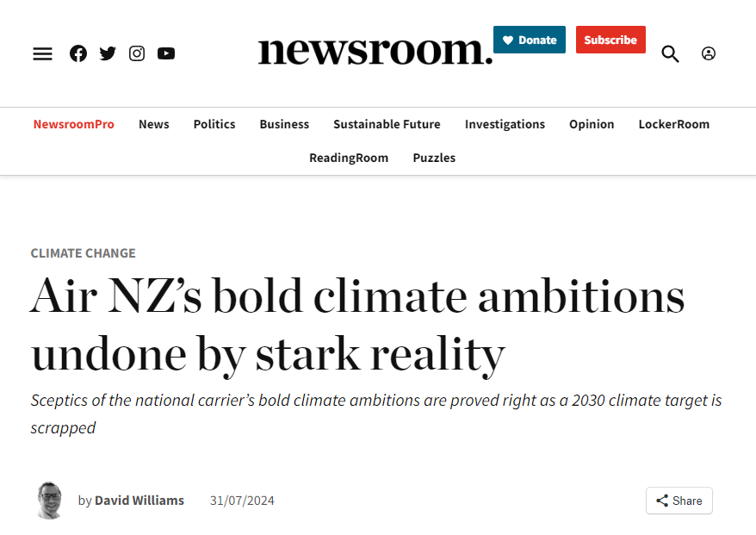Open the hamburger menu
Image resolution: width=756 pixels, height=535 pixels.
[x=42, y=53]
